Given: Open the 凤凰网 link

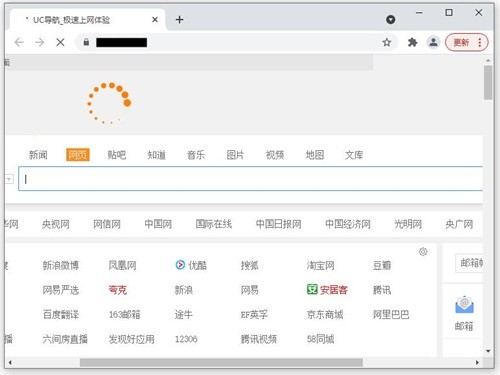Looking at the screenshot, I should 122,265.
